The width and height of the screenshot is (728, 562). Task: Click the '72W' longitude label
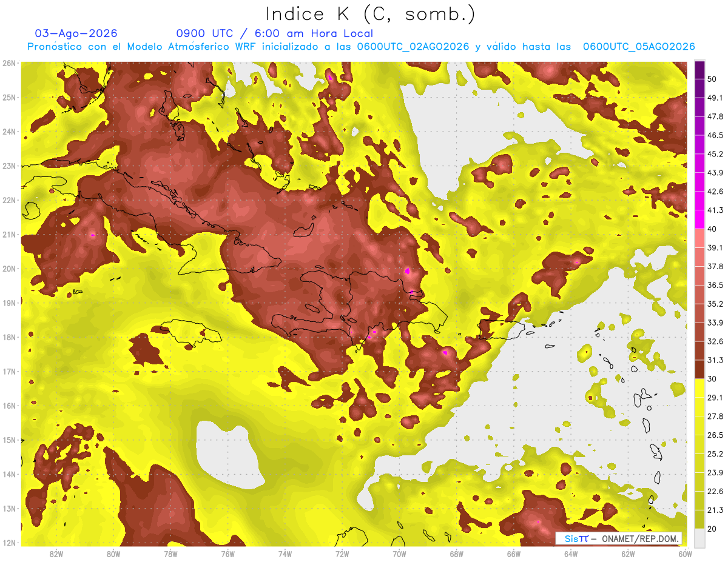coord(342,554)
